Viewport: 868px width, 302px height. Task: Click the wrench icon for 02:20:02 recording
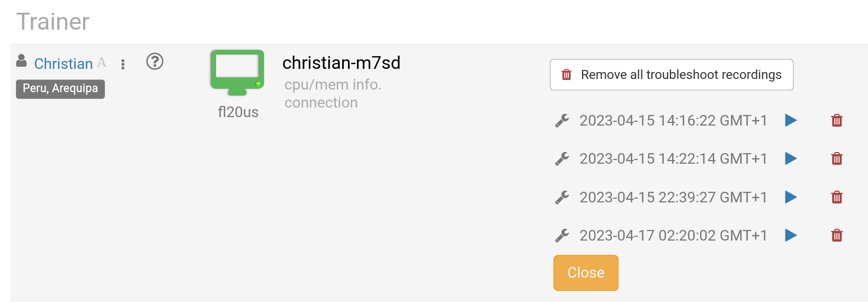[x=562, y=236]
